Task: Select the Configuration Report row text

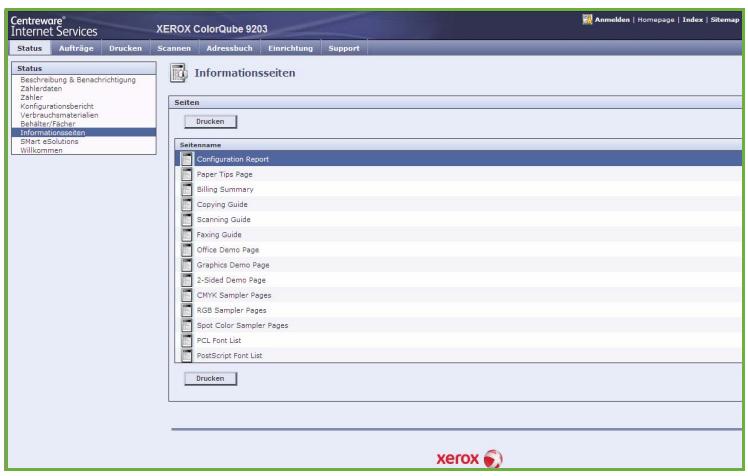Action: [x=233, y=159]
